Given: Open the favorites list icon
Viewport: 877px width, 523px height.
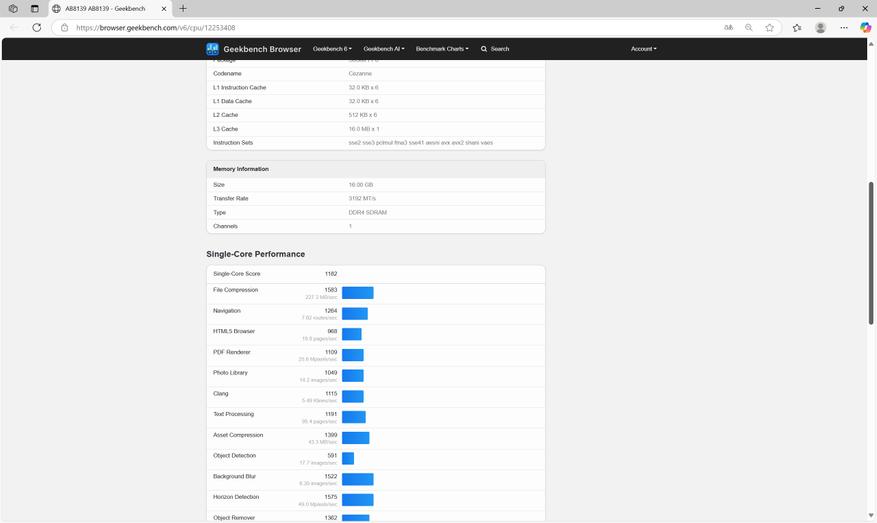Looking at the screenshot, I should pos(797,27).
